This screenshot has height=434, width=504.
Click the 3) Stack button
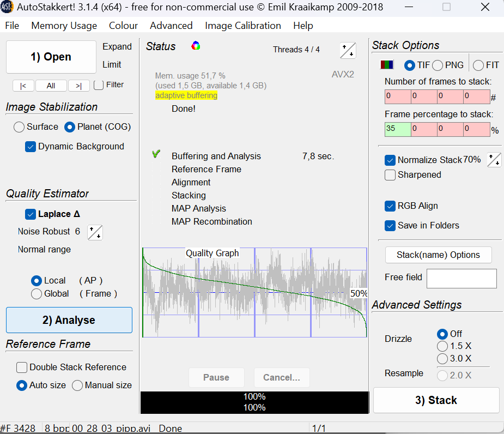[436, 400]
